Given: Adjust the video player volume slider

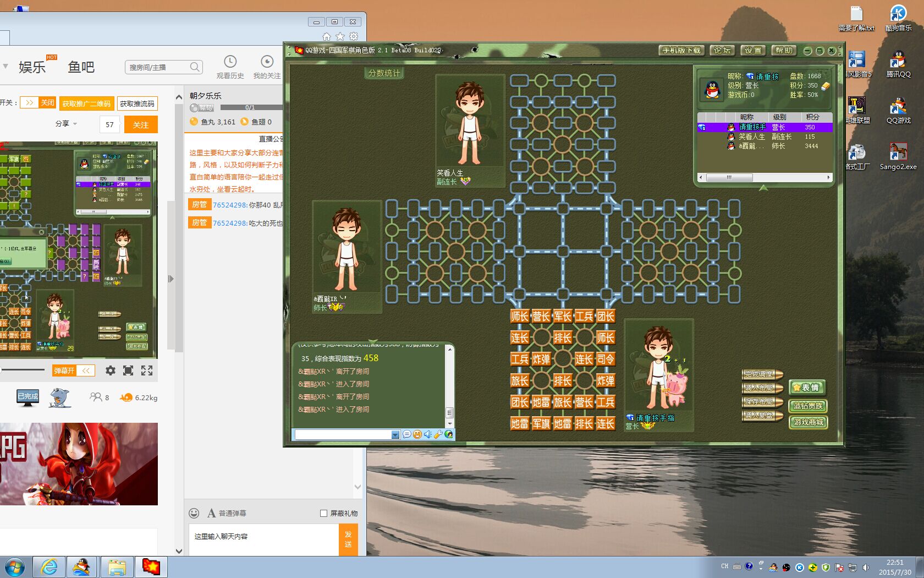Looking at the screenshot, I should 22,370.
